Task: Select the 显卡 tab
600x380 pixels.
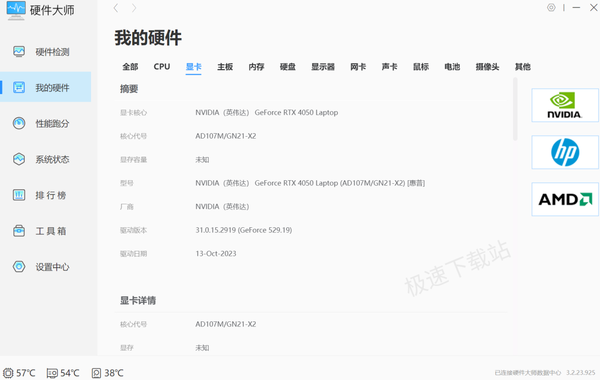Action: point(194,67)
